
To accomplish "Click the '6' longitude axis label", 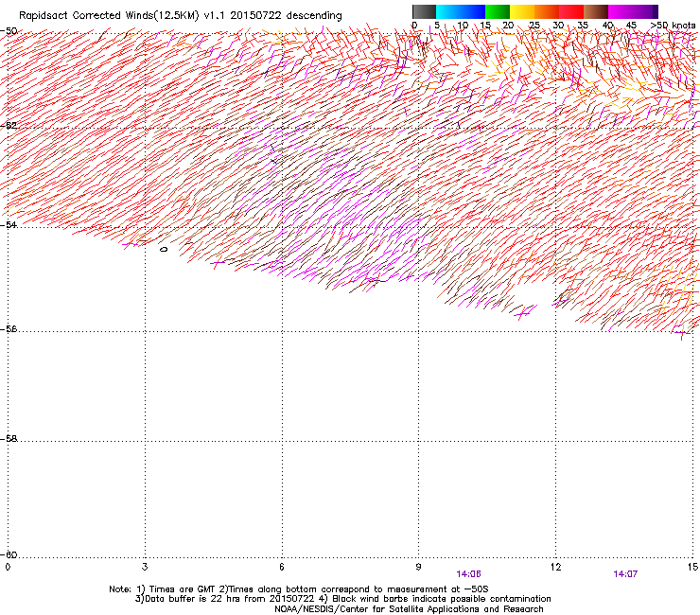I will pyautogui.click(x=282, y=567).
